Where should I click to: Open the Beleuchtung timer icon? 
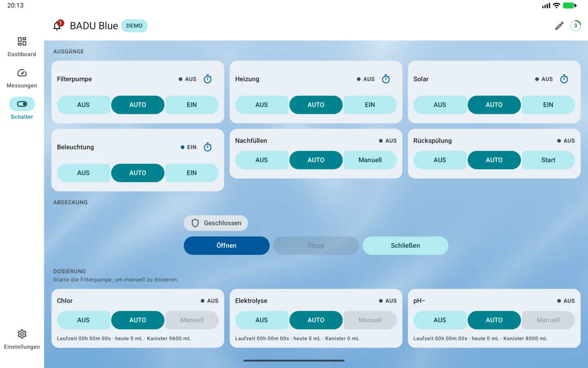coord(207,147)
